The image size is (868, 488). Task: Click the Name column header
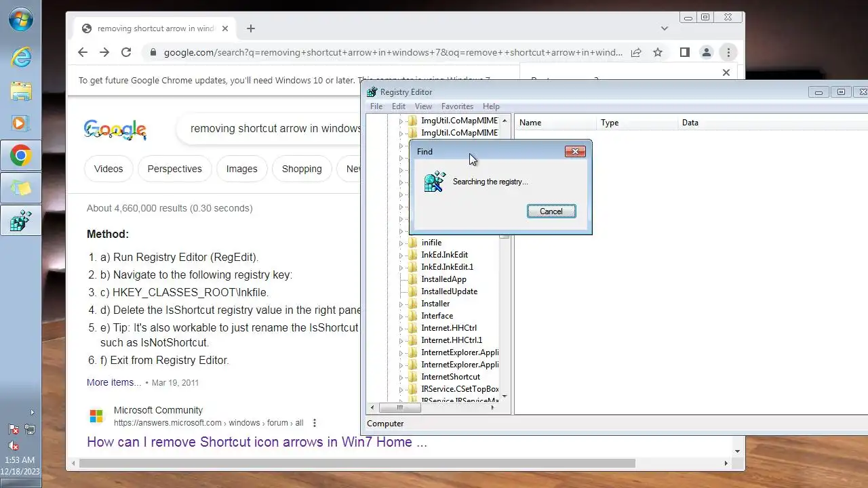pos(556,123)
